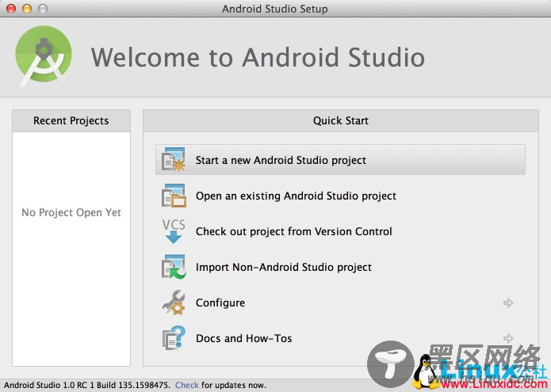551x392 pixels.
Task: Minimize the window with yellow button
Action: click(x=27, y=9)
